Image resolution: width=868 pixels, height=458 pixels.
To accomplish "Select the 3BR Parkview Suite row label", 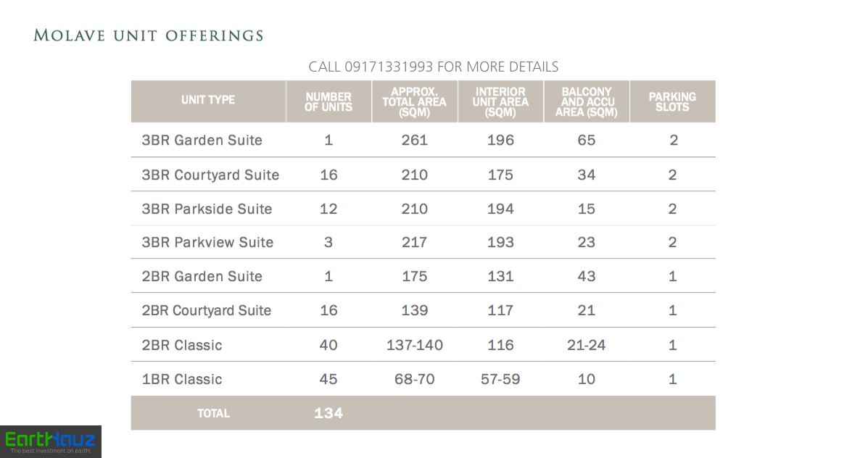I will click(x=207, y=242).
